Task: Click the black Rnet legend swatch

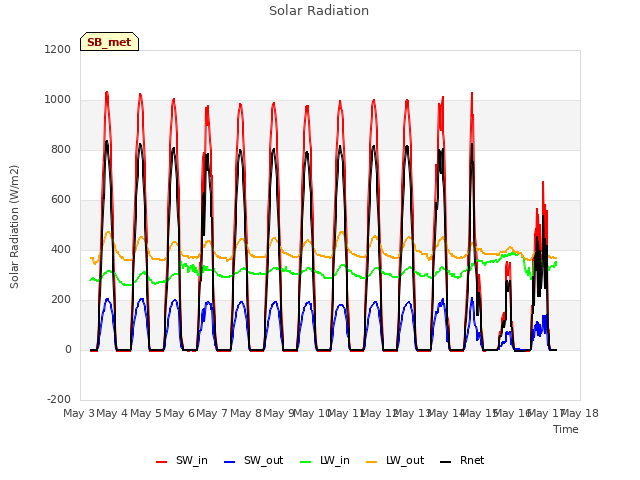Action: click(446, 462)
